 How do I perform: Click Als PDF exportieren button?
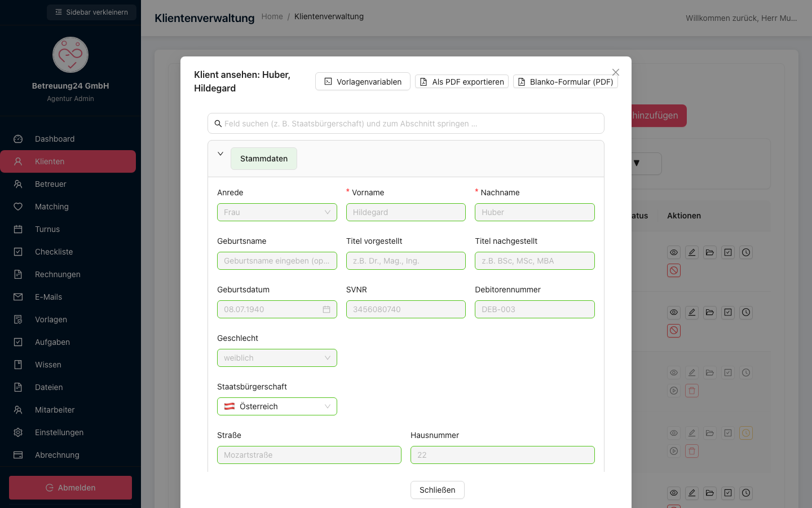click(462, 81)
